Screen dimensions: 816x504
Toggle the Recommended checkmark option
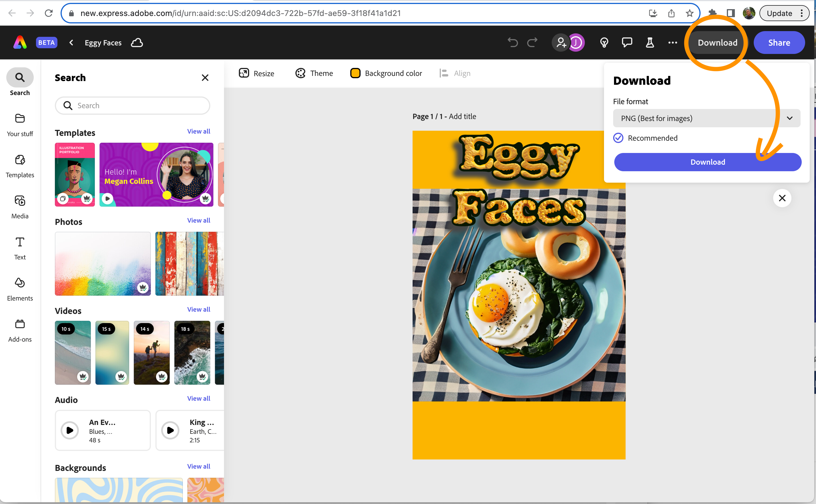pyautogui.click(x=618, y=138)
